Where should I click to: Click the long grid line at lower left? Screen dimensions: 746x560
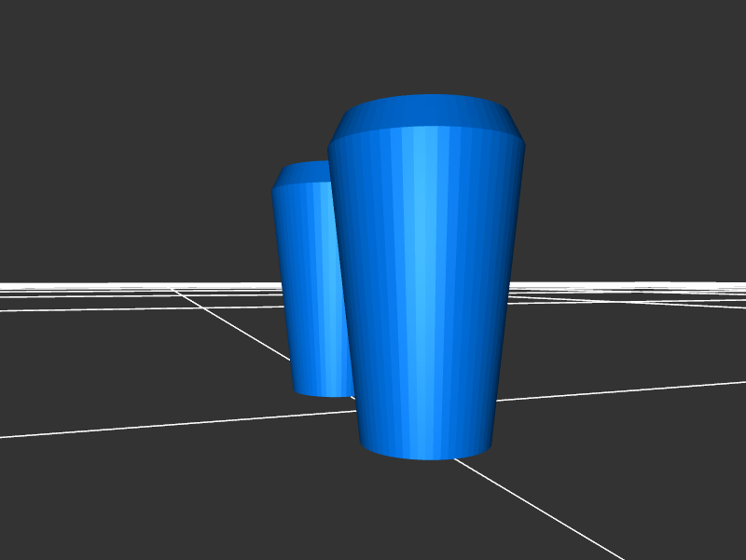[x=140, y=425]
